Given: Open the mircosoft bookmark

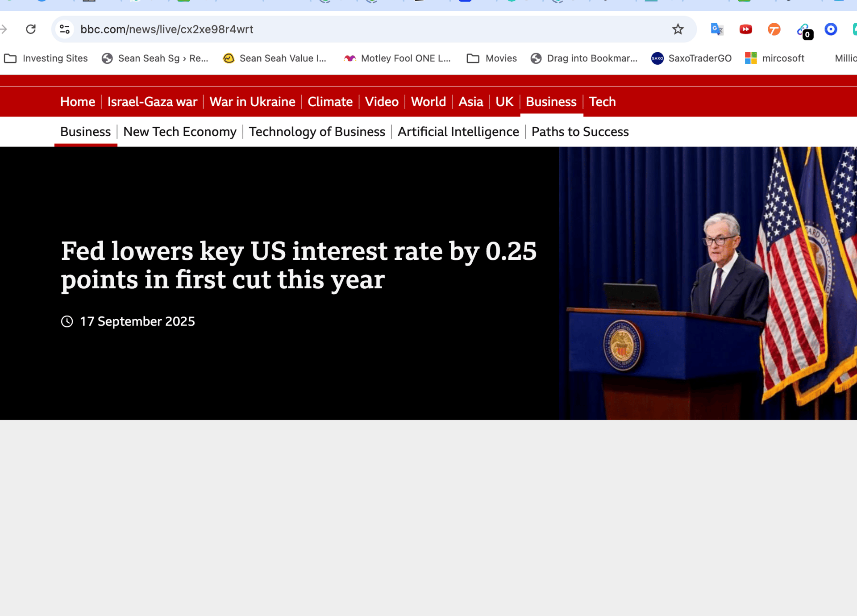Looking at the screenshot, I should [775, 58].
